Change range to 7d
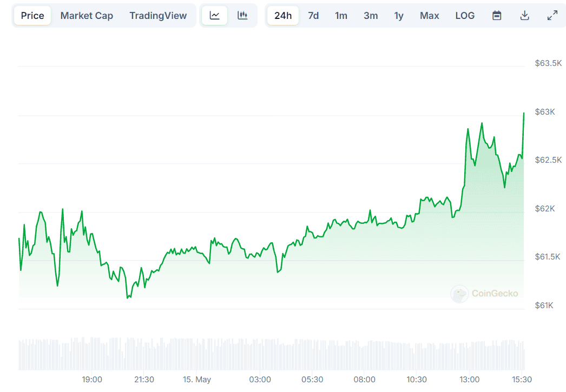Screen dimensions: 566x392 [x=313, y=16]
